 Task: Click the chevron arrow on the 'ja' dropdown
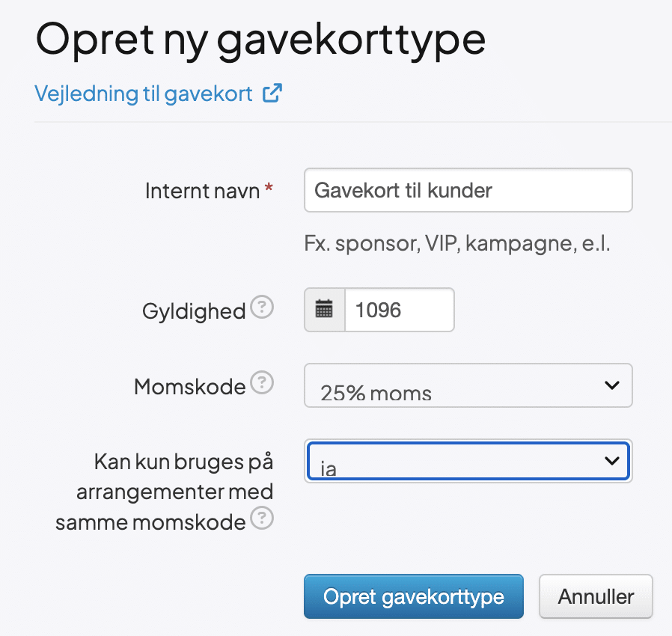pos(611,461)
